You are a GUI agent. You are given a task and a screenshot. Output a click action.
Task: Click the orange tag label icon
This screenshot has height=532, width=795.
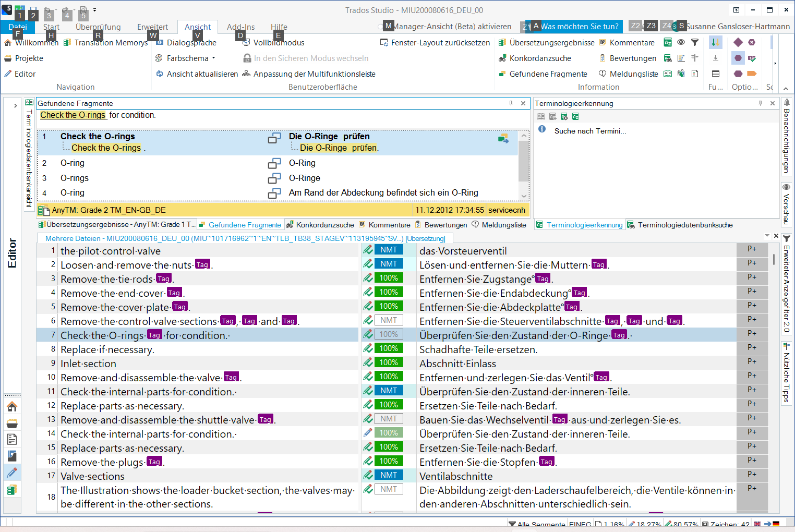752,74
